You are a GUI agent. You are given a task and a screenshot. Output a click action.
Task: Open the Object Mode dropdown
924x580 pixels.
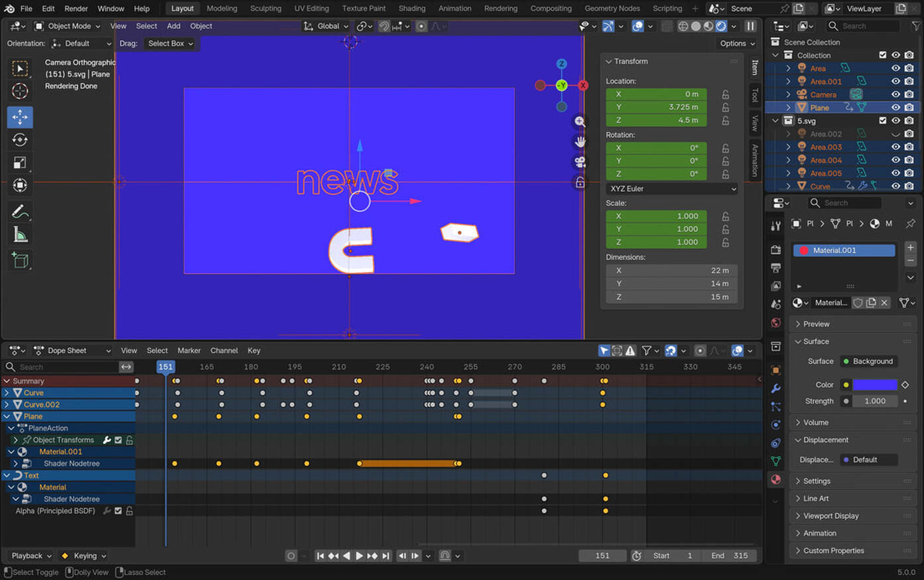coord(68,26)
